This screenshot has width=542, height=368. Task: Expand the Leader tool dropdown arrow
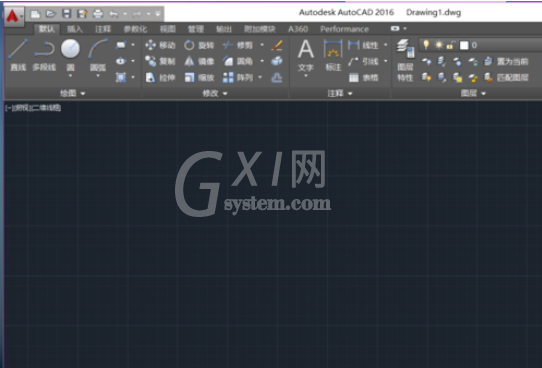(x=385, y=61)
